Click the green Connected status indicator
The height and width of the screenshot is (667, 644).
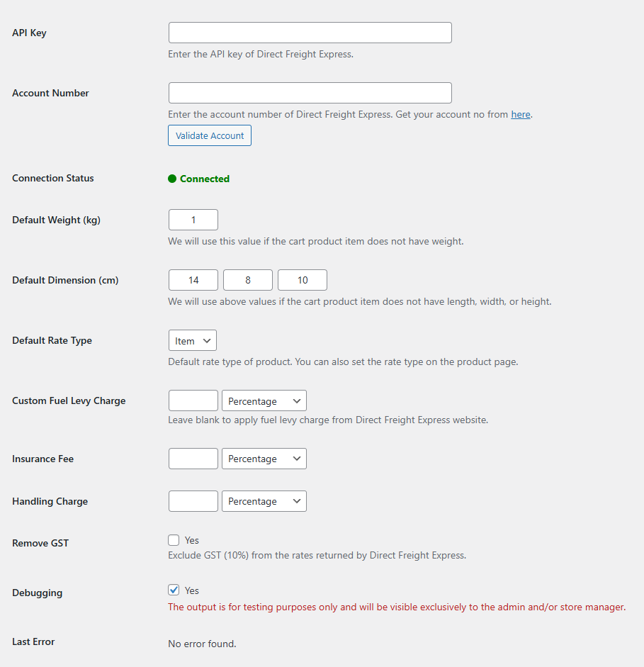point(198,179)
